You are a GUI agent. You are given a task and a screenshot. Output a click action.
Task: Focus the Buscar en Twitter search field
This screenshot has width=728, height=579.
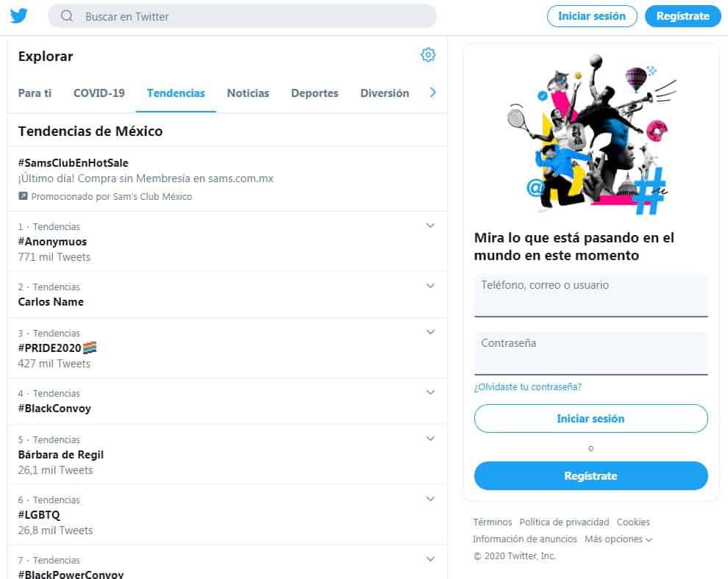pos(242,16)
